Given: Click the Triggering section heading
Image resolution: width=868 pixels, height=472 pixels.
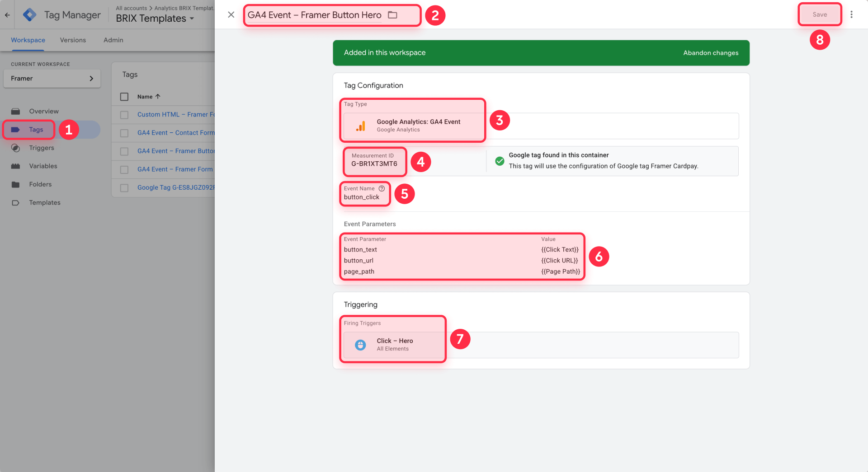Looking at the screenshot, I should coord(360,304).
